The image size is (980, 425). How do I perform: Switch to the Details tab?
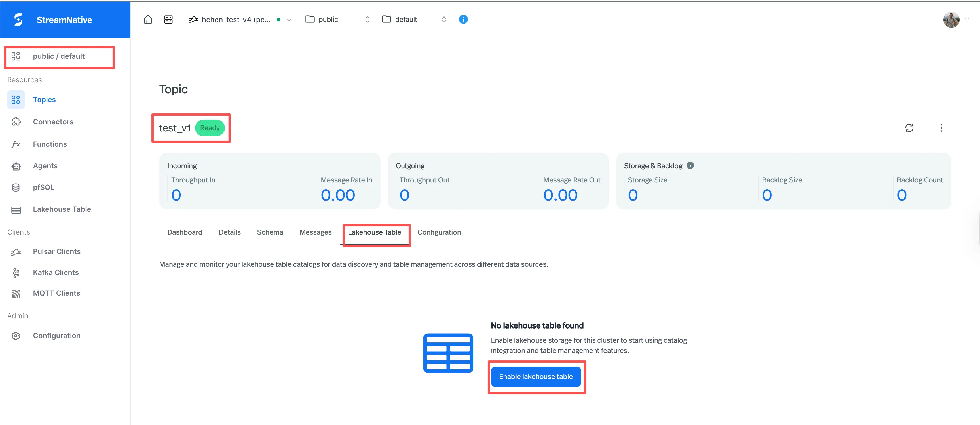pos(229,232)
